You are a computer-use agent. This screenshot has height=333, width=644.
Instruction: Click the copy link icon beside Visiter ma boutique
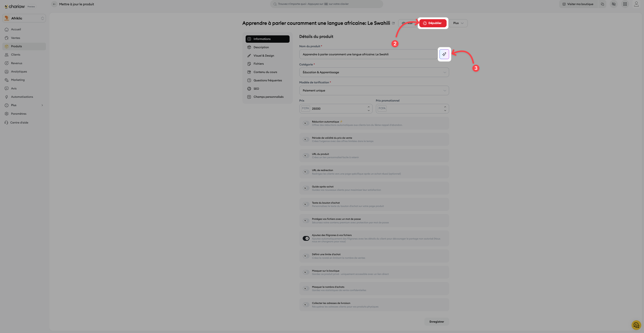tap(602, 4)
